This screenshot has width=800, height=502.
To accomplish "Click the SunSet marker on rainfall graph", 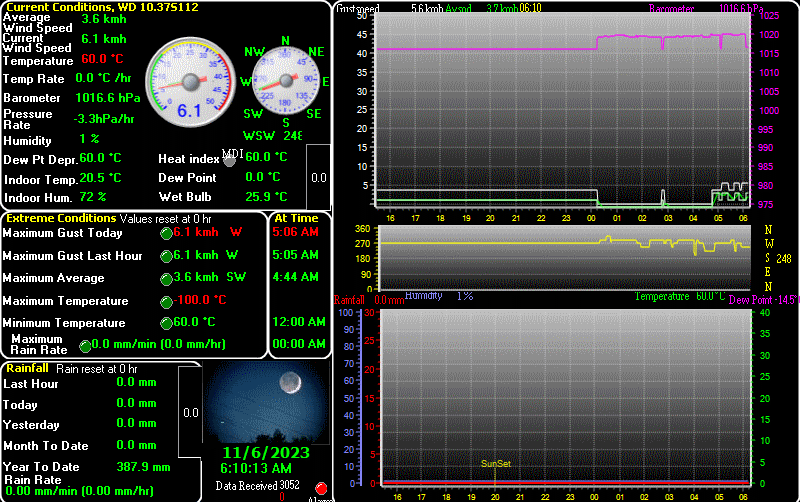I will click(x=495, y=464).
